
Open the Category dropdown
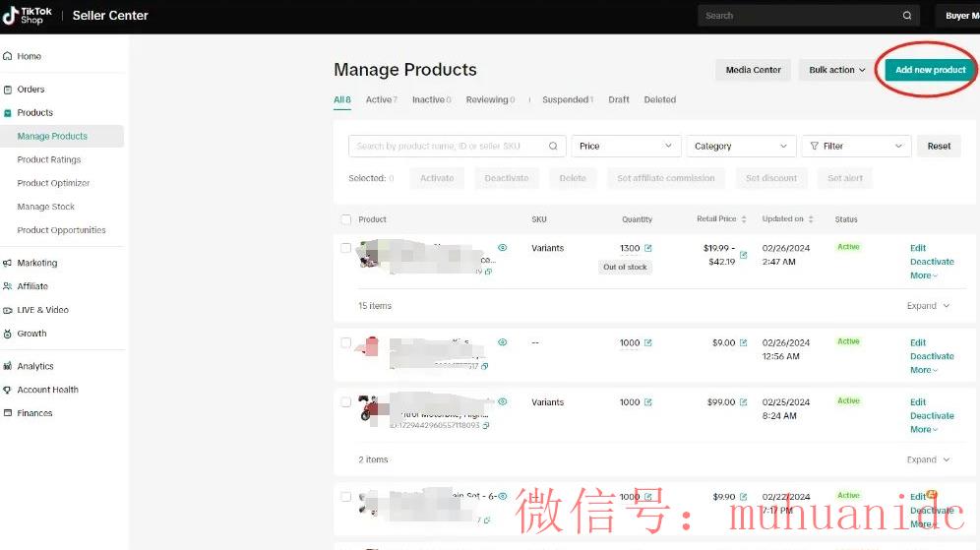tap(740, 146)
